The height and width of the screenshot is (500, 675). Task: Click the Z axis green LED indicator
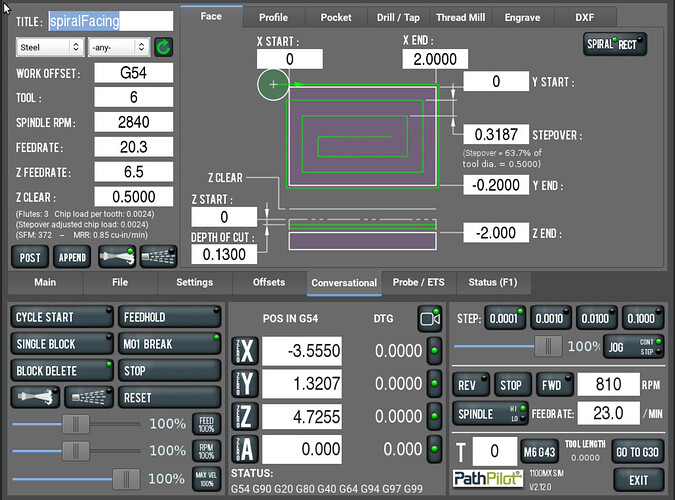(434, 416)
